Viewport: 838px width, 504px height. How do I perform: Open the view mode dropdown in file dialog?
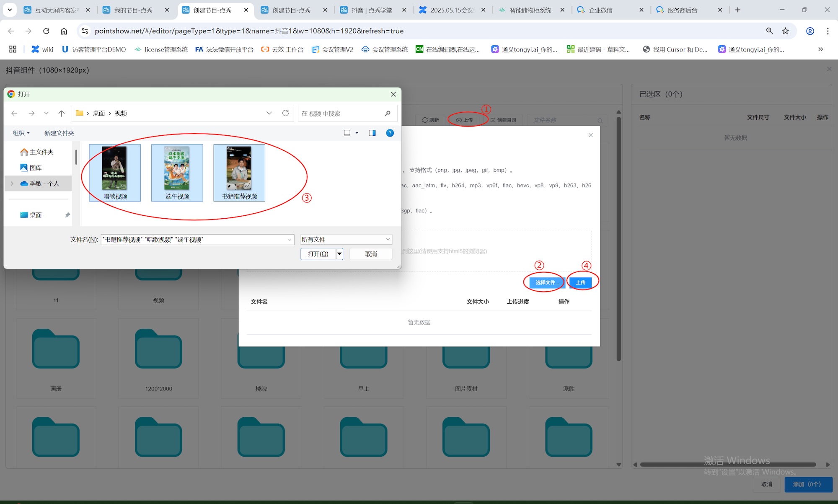pos(357,133)
